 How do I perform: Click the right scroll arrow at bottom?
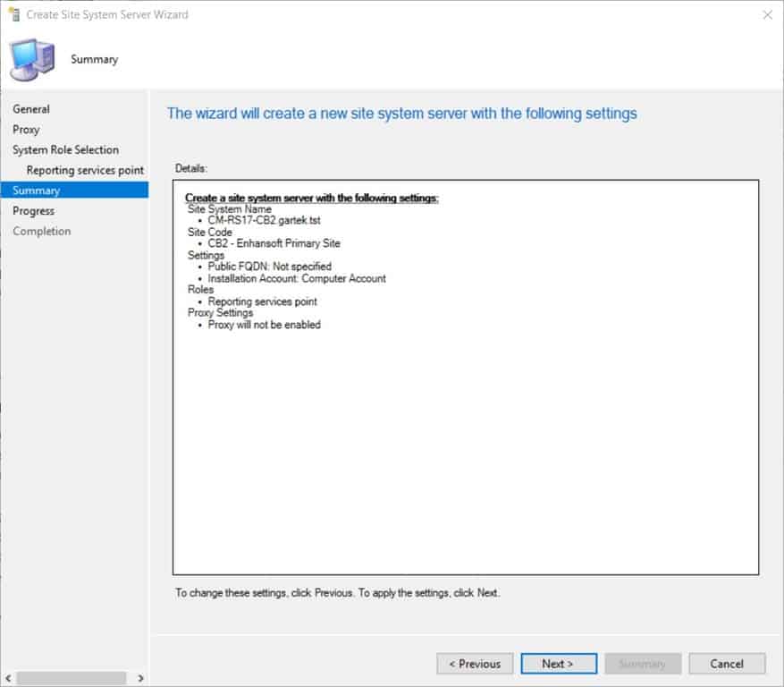pos(139,680)
